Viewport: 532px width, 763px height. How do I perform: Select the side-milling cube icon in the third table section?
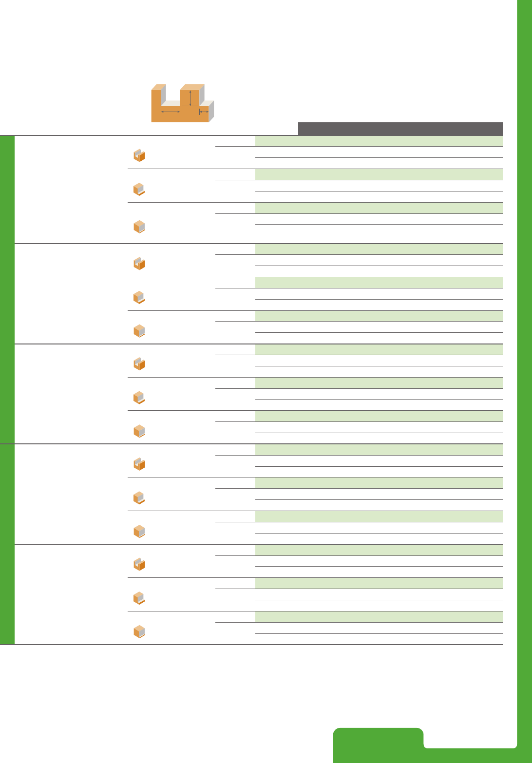[x=139, y=431]
